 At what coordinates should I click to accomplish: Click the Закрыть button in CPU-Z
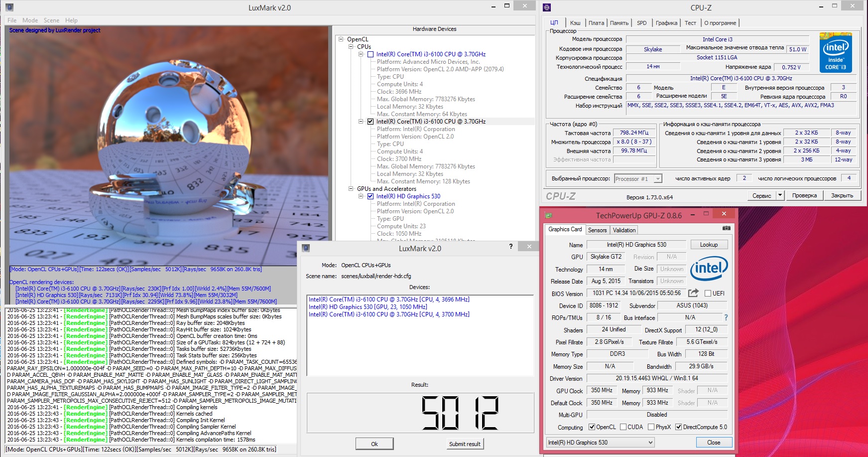pyautogui.click(x=842, y=196)
